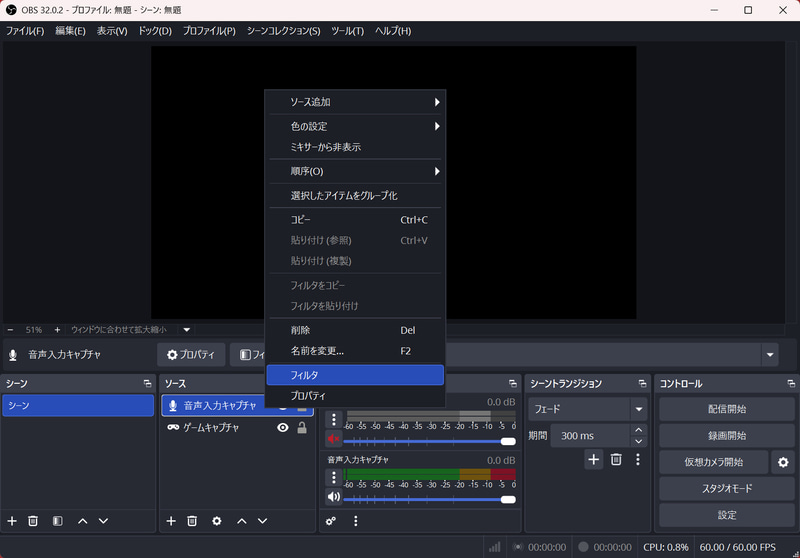Choose 削除 in context menu

click(x=355, y=330)
